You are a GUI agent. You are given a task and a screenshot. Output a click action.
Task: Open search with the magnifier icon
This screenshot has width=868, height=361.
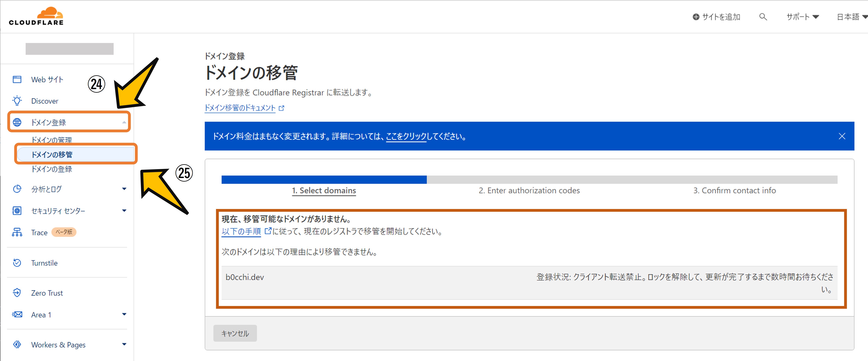click(763, 17)
